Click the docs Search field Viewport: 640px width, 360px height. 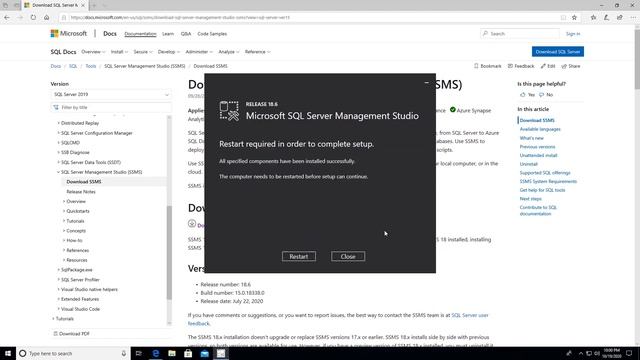(x=520, y=33)
